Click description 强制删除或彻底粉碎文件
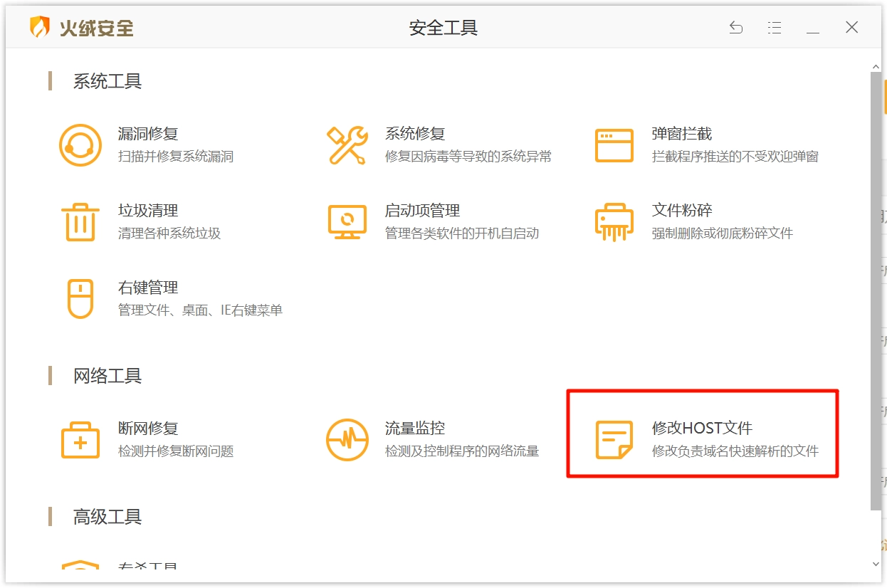Image resolution: width=887 pixels, height=588 pixels. [723, 233]
